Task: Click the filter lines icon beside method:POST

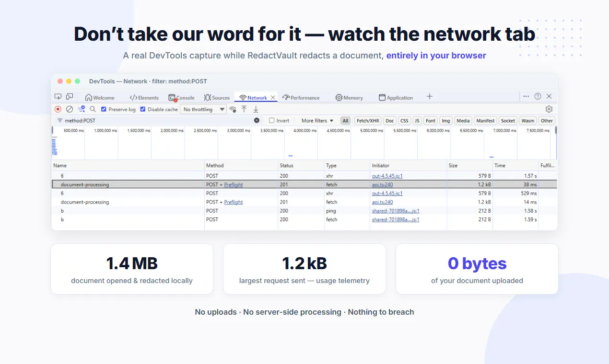Action: click(60, 121)
